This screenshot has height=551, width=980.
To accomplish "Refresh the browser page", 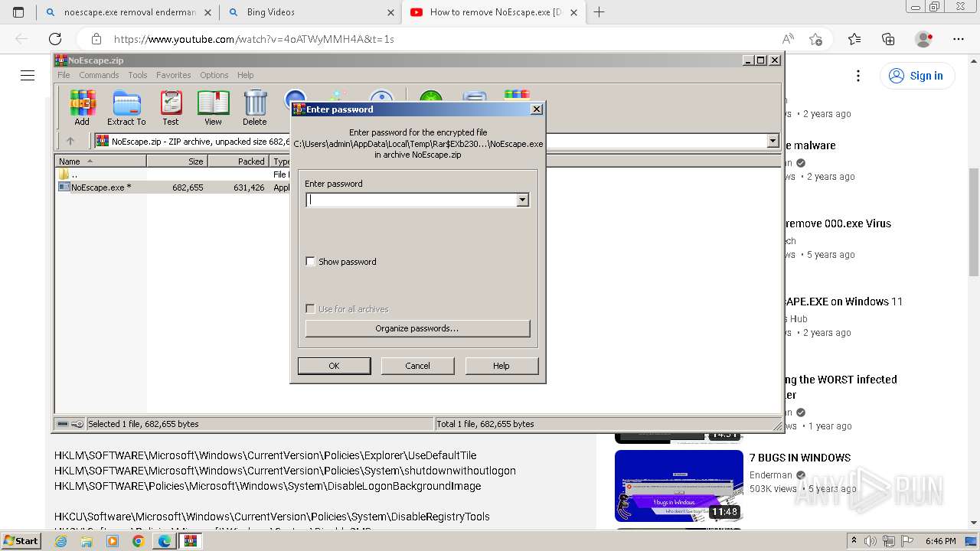I will [55, 39].
